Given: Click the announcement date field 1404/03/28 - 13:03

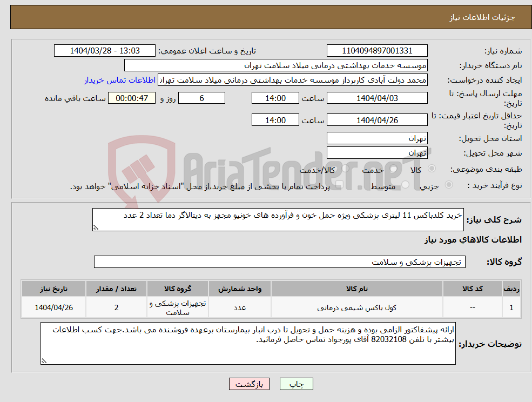Looking at the screenshot, I should pyautogui.click(x=104, y=51).
